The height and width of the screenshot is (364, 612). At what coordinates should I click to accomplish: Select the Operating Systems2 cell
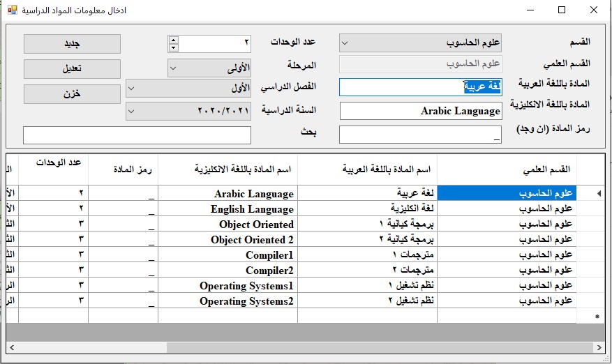[227, 301]
